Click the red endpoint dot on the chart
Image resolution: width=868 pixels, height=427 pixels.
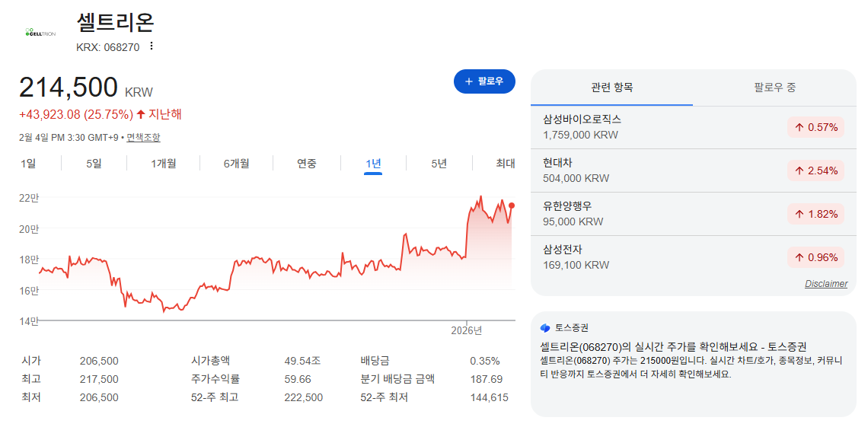pos(512,206)
